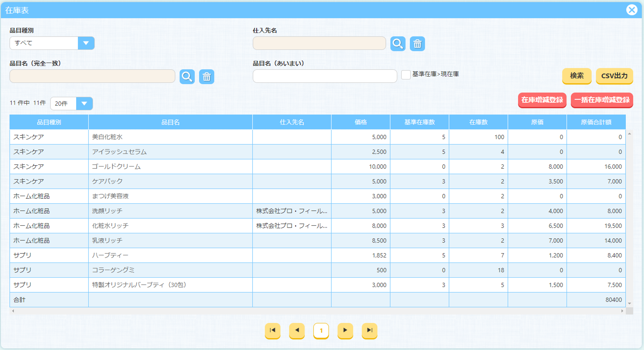This screenshot has height=350, width=644.
Task: Select the ケアパック cell
Action: 170,181
